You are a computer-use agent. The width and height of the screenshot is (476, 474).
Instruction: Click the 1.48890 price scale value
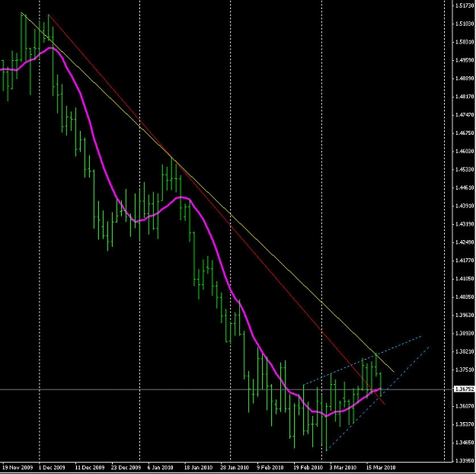tap(465, 78)
